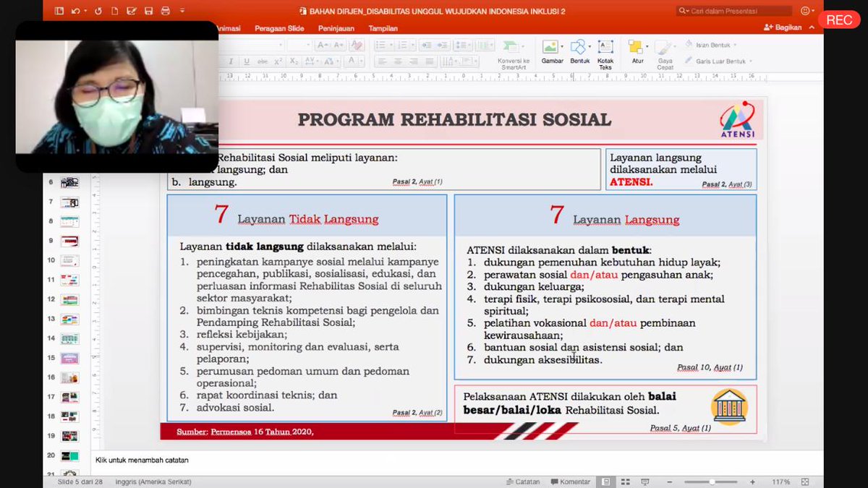Viewport: 868px width, 488px height.
Task: Click the Bentuk shapes icon
Action: (x=578, y=47)
